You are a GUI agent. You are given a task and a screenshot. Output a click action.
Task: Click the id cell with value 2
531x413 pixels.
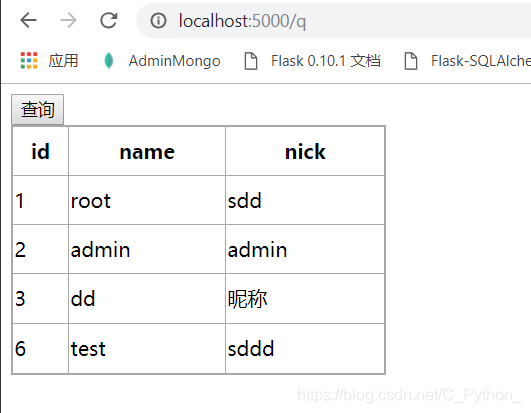[40, 249]
